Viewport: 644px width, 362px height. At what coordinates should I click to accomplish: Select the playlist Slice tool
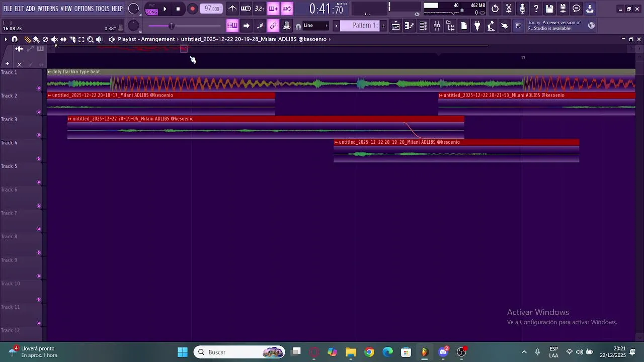pyautogui.click(x=72, y=39)
